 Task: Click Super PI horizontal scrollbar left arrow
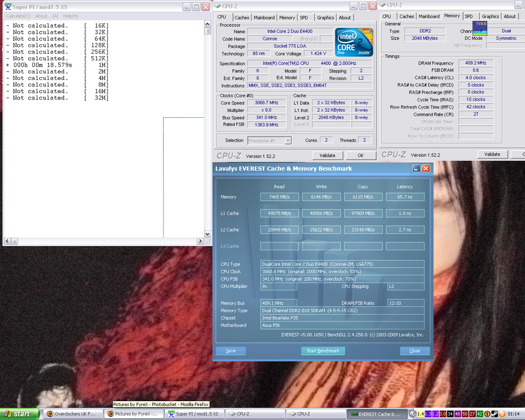[7, 241]
